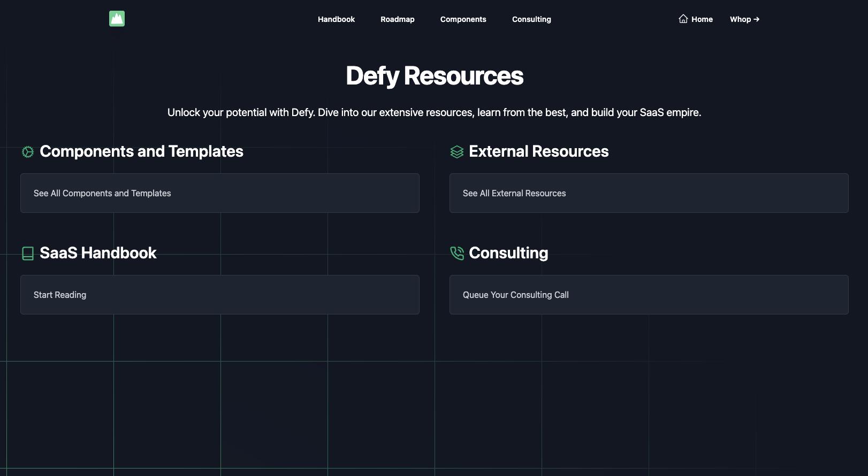Click the Components and Templates heading
Viewport: 868px width, 476px height.
coord(141,151)
